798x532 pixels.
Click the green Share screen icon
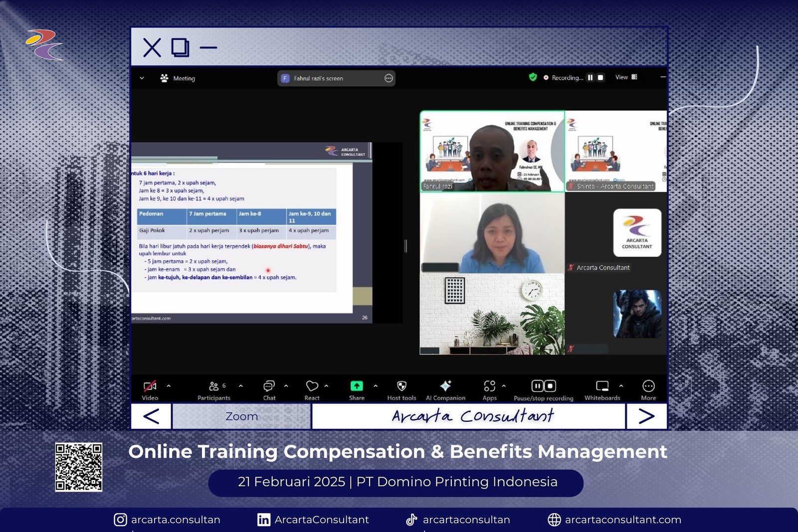click(x=357, y=386)
